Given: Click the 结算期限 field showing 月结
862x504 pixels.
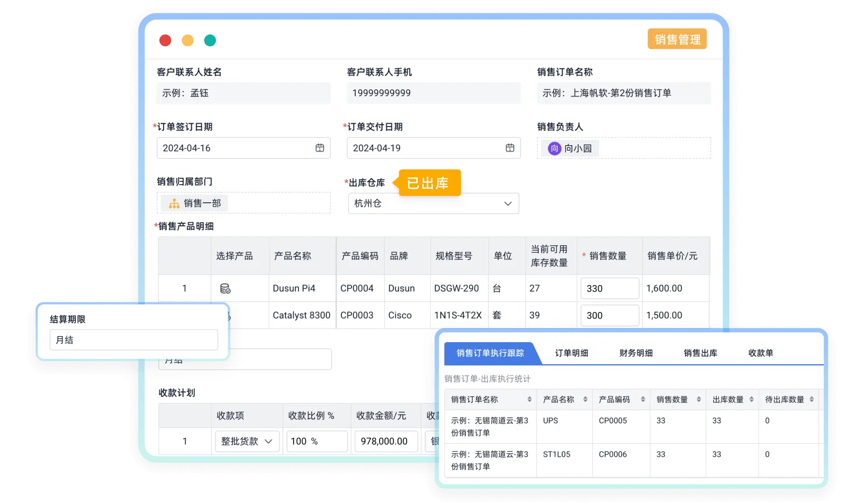Looking at the screenshot, I should tap(132, 339).
